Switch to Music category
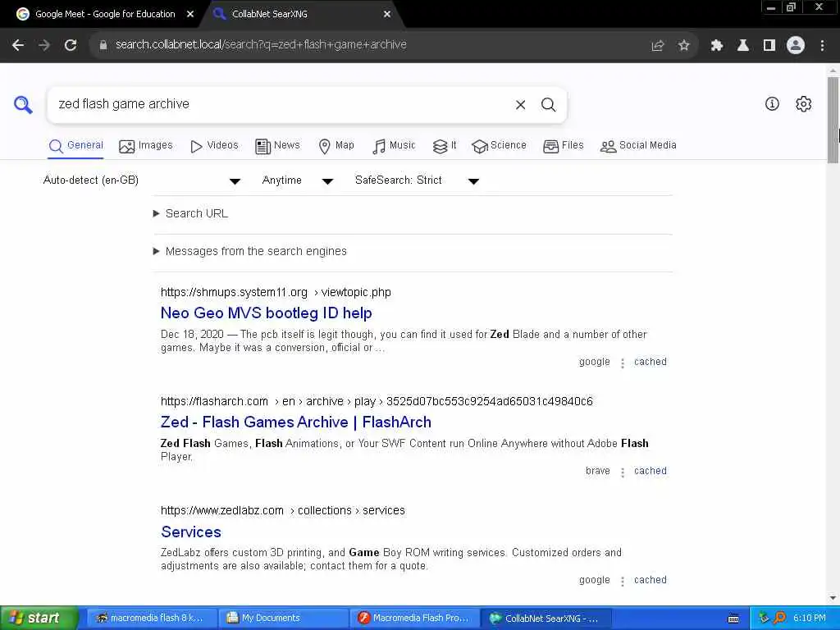Viewport: 840px width, 630px height. coord(394,146)
